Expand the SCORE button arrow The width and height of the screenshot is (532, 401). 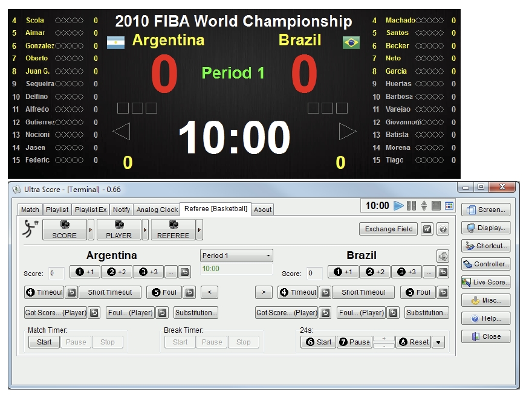tap(91, 230)
